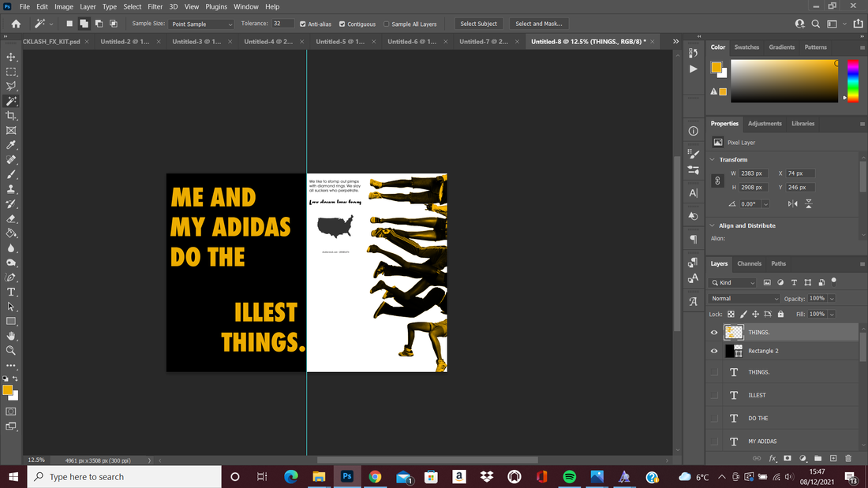Hide the top THINGS. pixel layer

714,333
